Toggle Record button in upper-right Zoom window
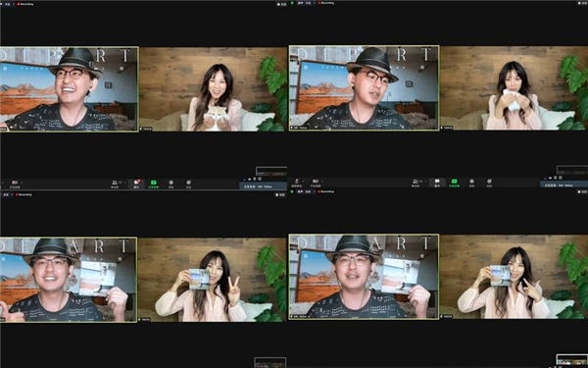 [x=471, y=183]
